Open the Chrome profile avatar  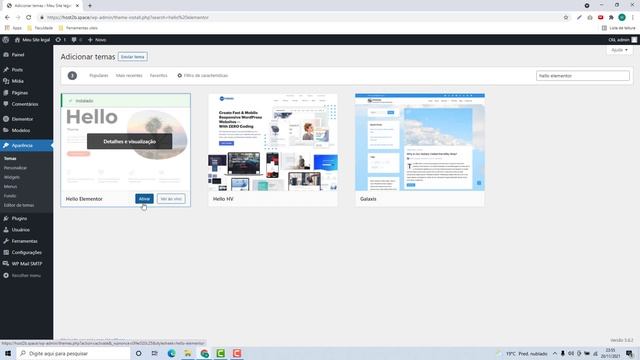coord(622,18)
